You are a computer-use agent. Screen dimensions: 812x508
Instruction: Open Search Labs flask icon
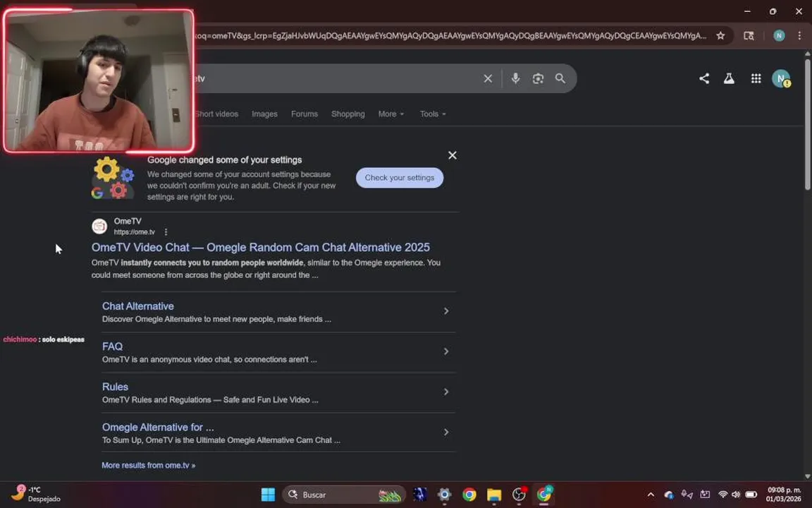pos(729,78)
